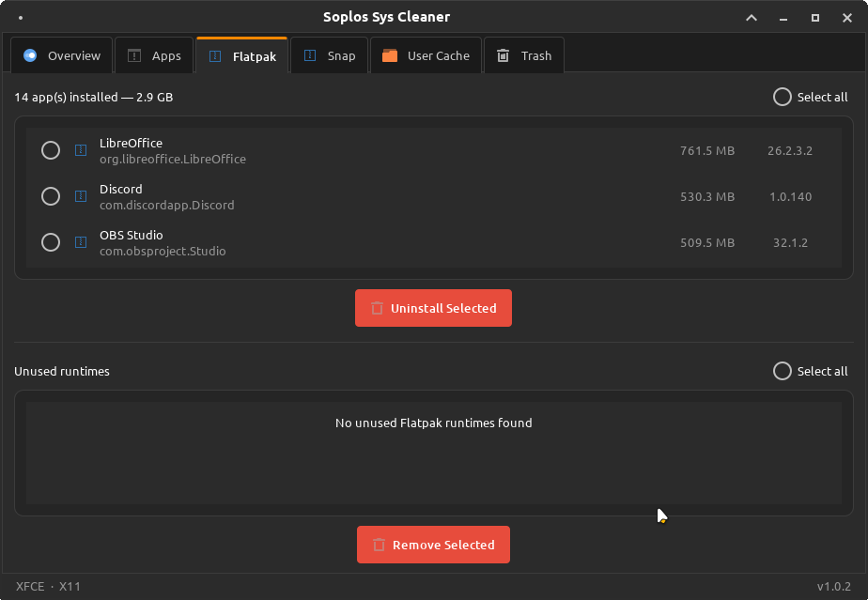Click trash icon on Remove Selected button

click(379, 545)
